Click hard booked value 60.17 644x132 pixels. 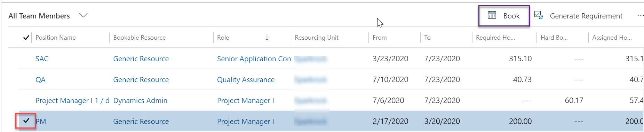coord(574,100)
